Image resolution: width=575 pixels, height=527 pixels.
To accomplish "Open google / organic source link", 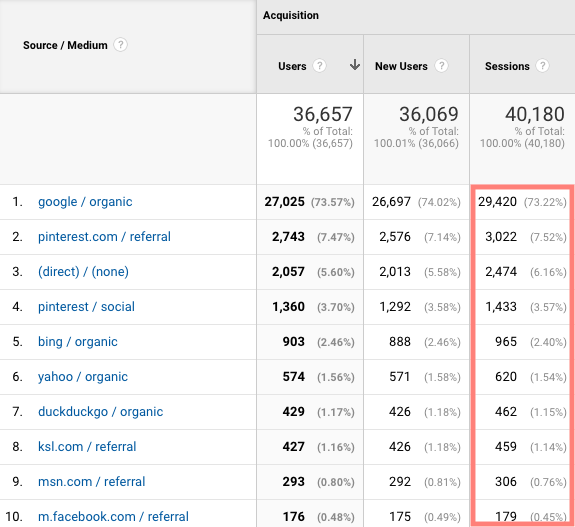I will [x=85, y=202].
